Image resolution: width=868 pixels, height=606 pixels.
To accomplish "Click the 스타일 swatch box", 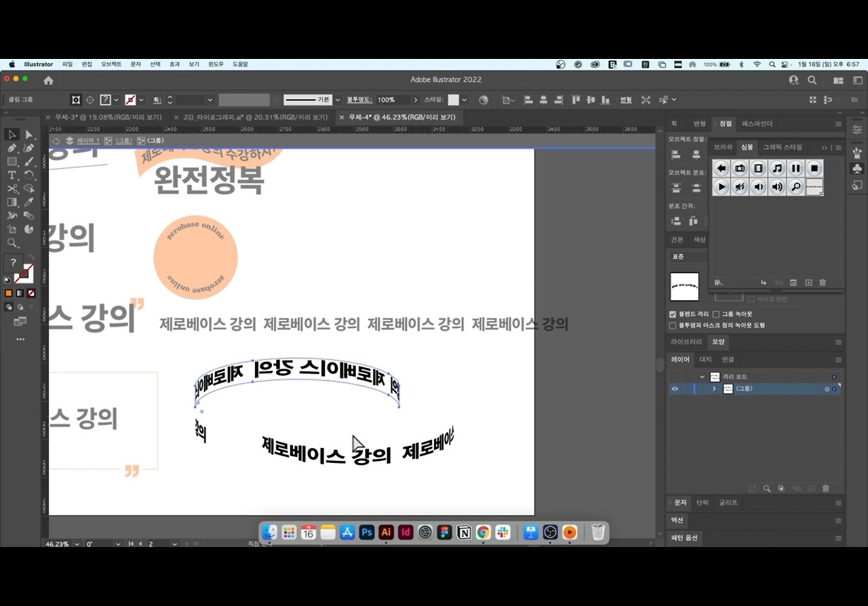I will (x=454, y=100).
